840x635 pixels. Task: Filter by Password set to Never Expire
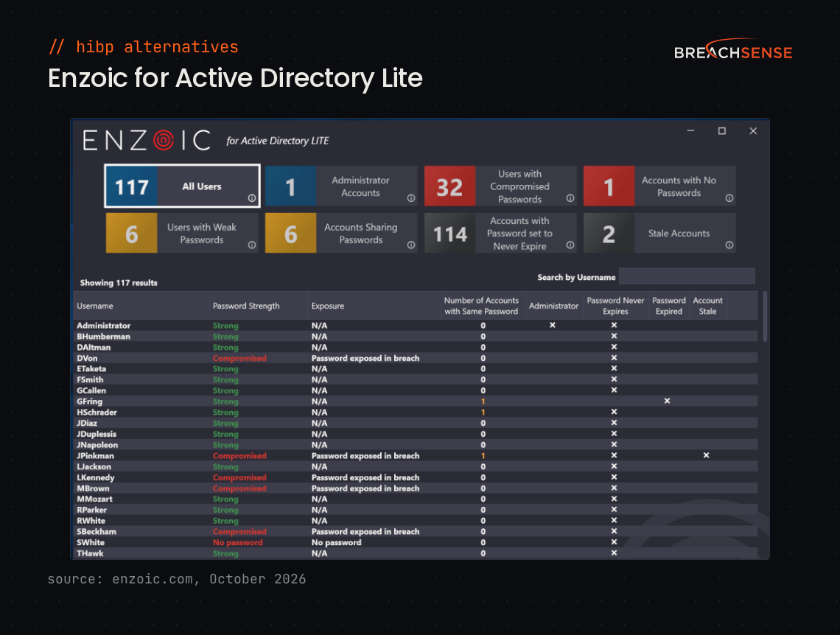coord(500,233)
